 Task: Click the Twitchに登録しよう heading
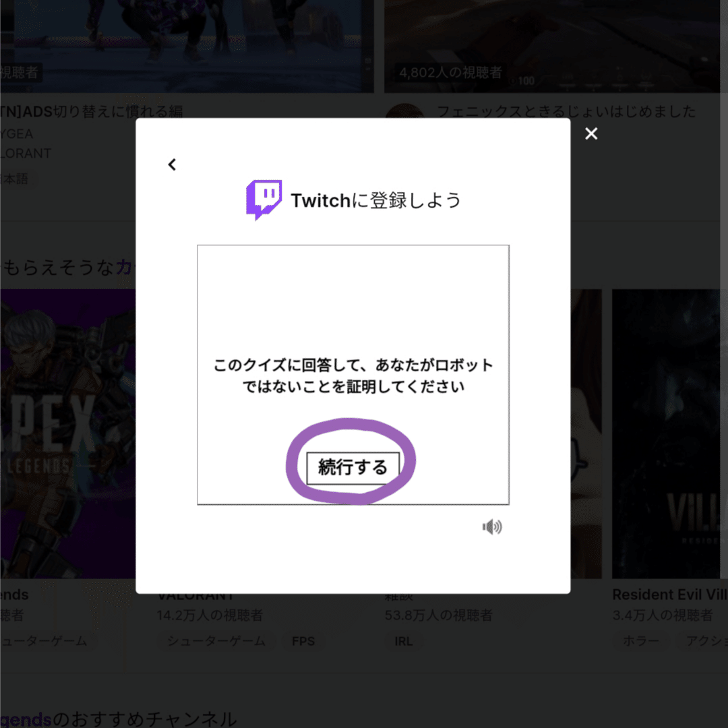(375, 201)
